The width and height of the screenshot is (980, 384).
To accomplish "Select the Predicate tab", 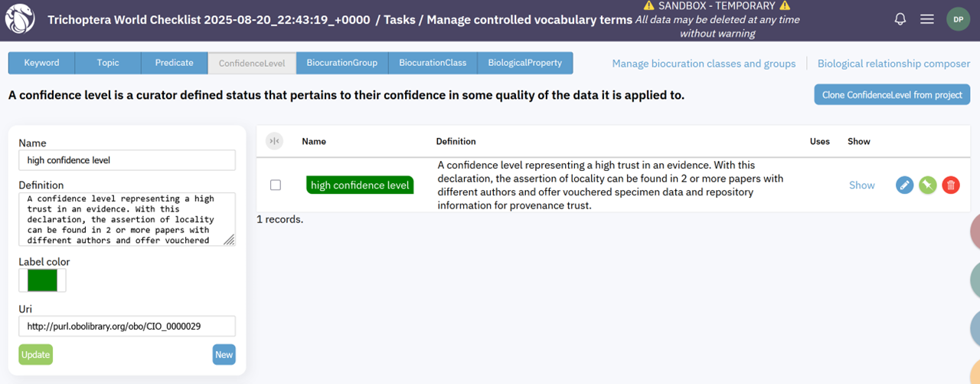I will (175, 63).
